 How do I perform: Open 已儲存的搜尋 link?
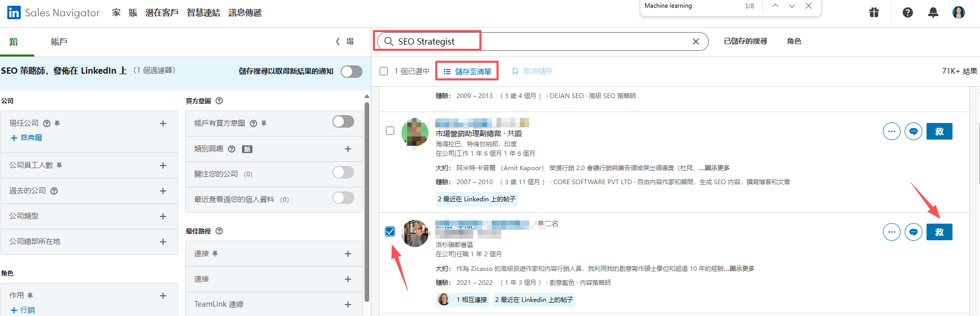tap(745, 41)
